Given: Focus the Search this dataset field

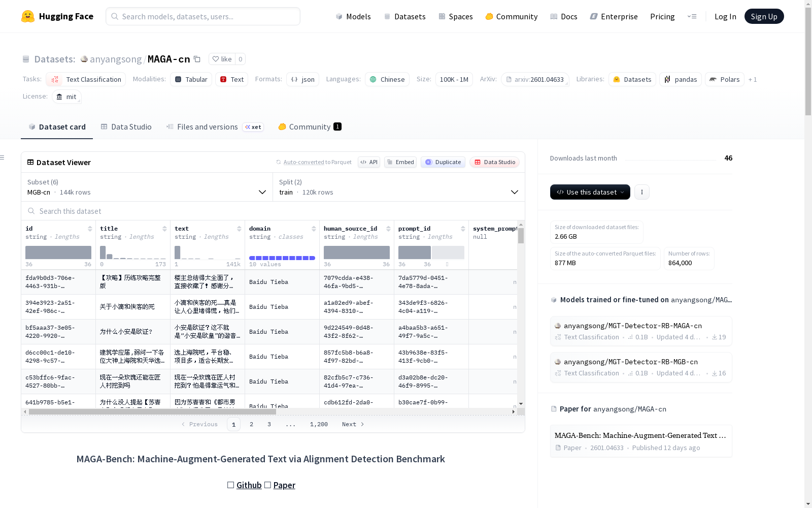Looking at the screenshot, I should click(273, 211).
